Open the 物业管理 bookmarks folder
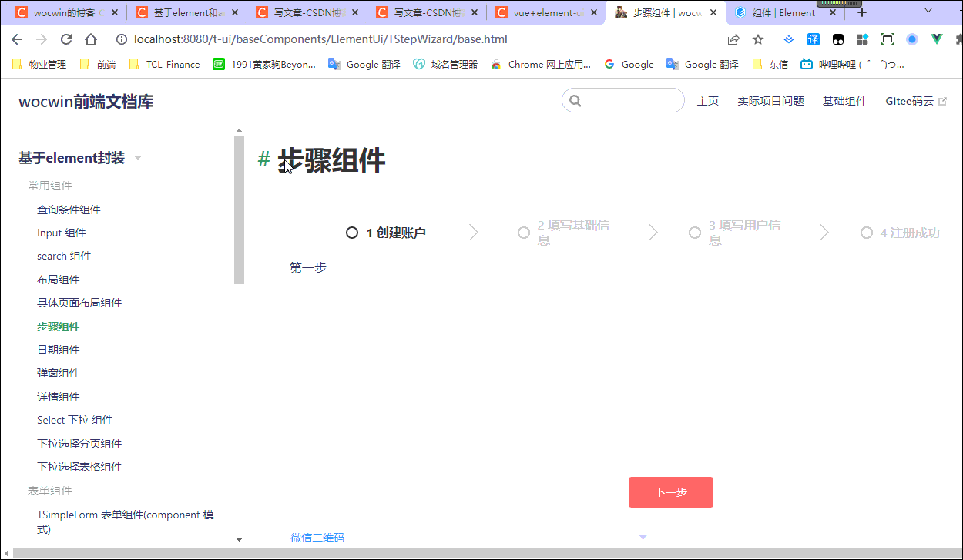This screenshot has height=560, width=963. 39,64
